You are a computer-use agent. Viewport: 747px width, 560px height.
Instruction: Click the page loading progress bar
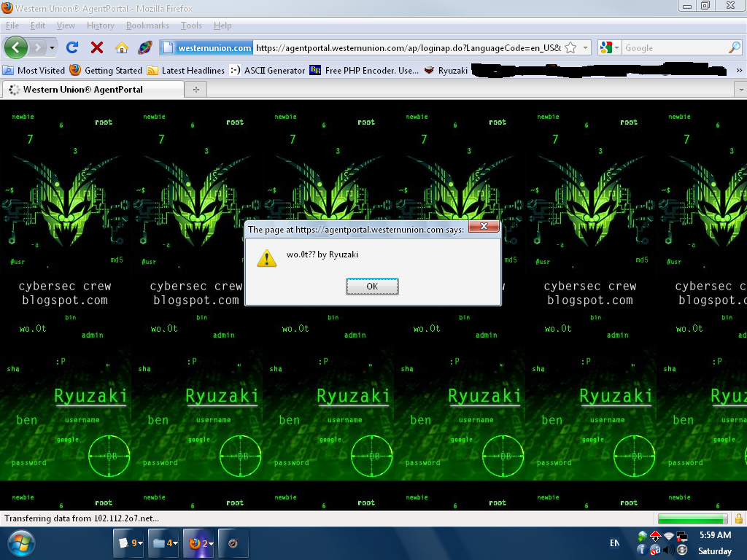coord(693,518)
